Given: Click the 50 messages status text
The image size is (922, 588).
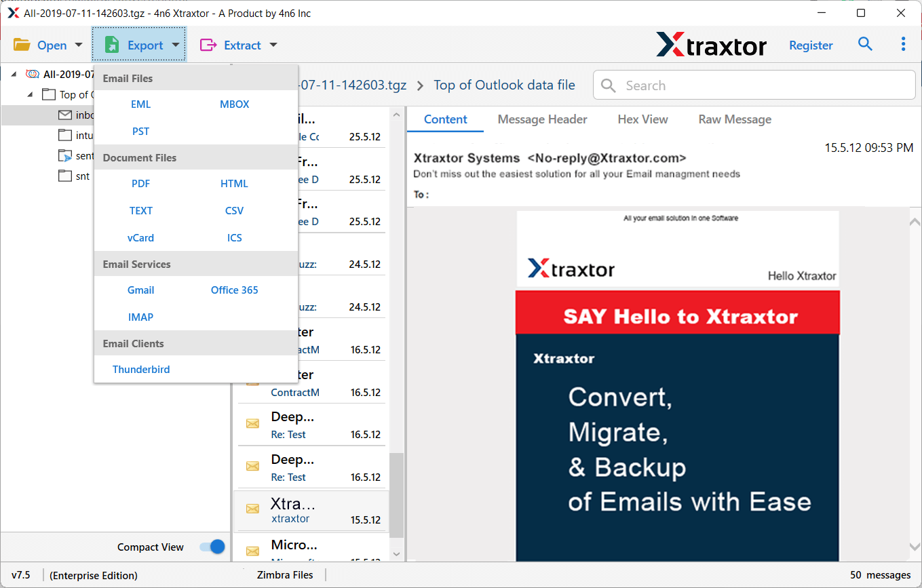Looking at the screenshot, I should 881,575.
